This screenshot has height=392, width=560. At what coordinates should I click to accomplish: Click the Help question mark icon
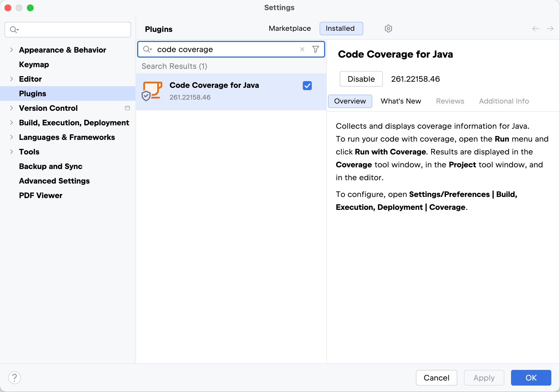(15, 377)
